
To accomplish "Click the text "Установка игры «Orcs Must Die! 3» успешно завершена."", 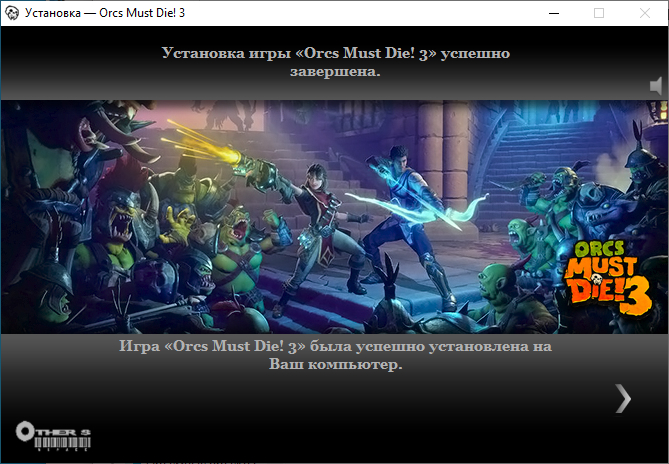I will 335,62.
